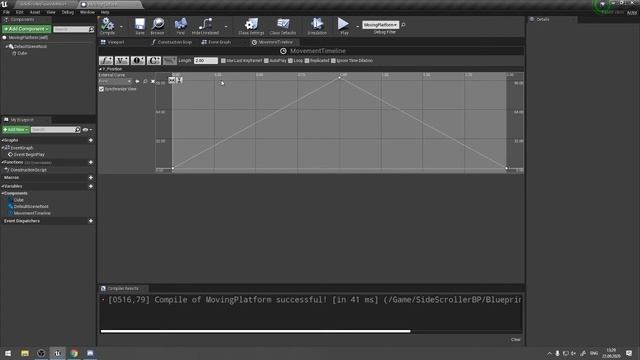Select Event BeginPlay in My Blueprint

click(29, 155)
